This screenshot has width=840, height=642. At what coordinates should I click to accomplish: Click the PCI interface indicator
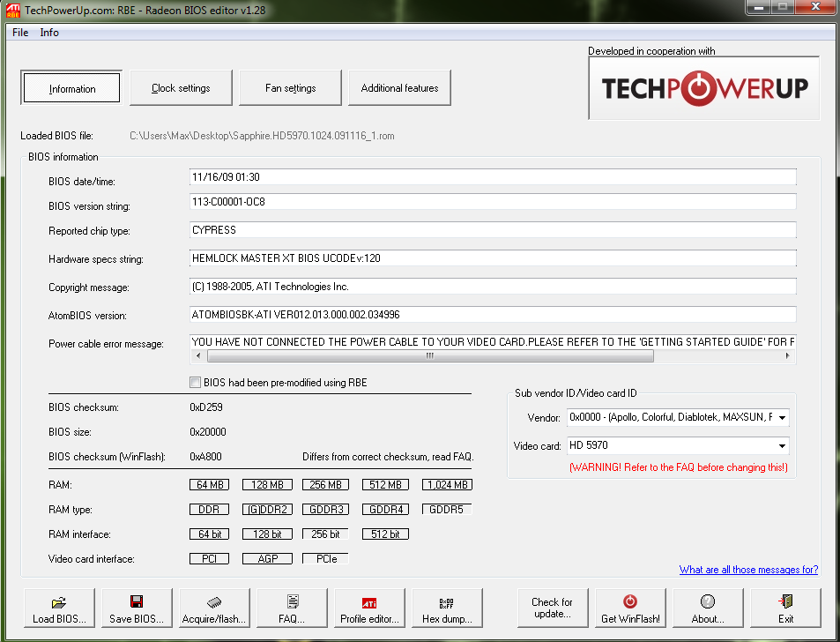[210, 558]
